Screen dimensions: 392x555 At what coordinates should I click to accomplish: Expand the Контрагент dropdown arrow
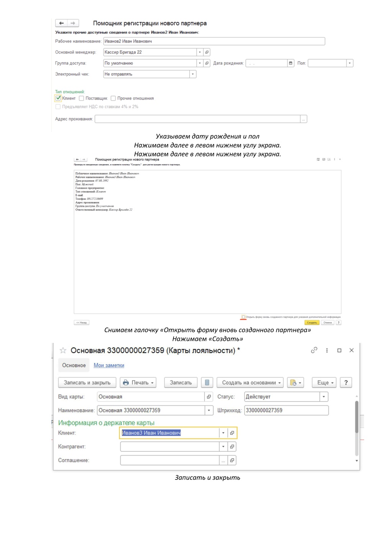(223, 446)
